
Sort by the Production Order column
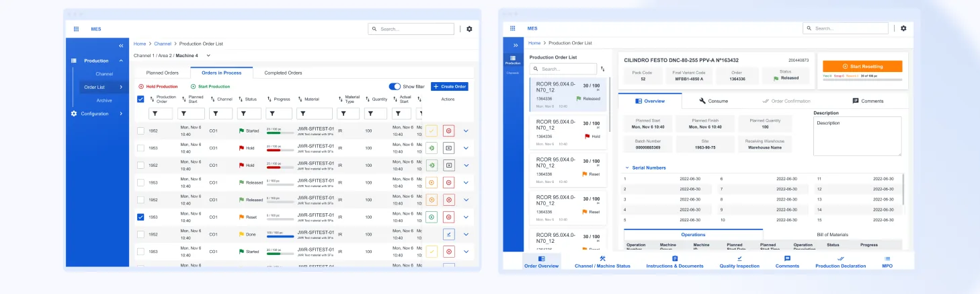[152, 99]
